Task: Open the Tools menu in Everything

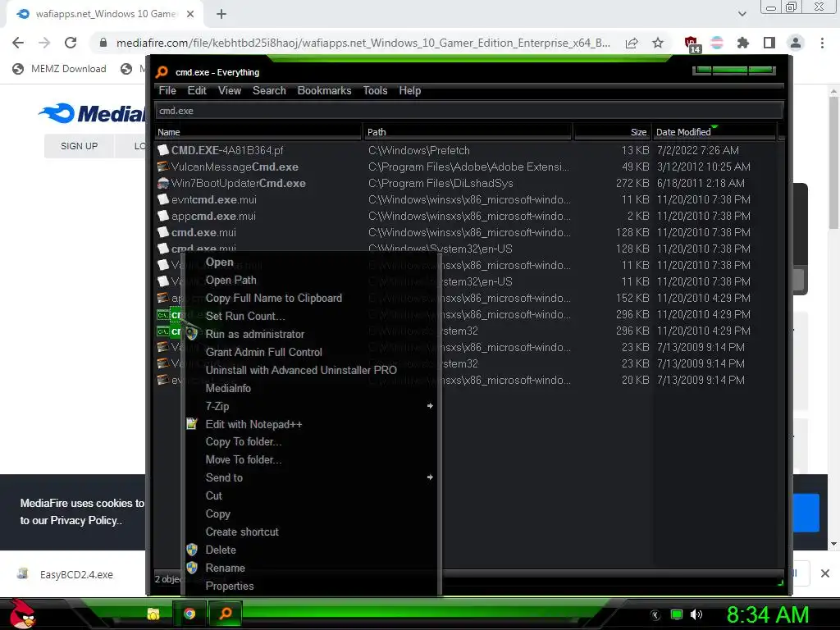Action: pos(375,90)
